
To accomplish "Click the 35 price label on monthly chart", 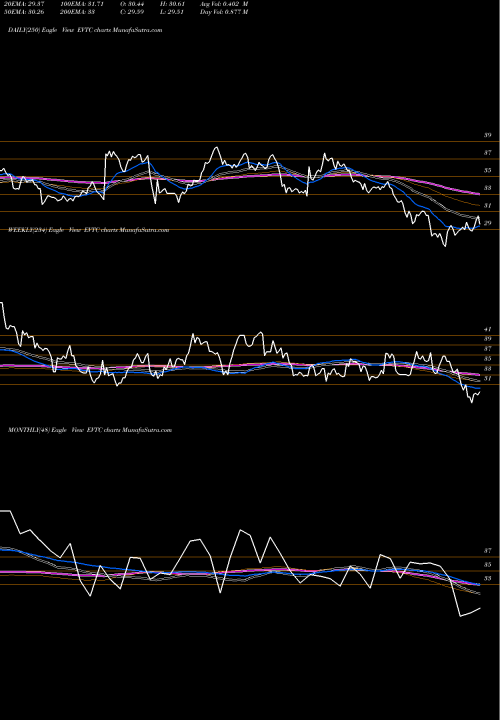I will tap(488, 565).
